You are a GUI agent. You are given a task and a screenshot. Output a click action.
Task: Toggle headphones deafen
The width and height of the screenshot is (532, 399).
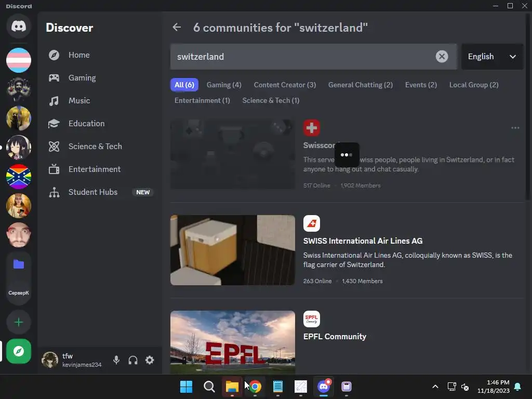tap(133, 360)
